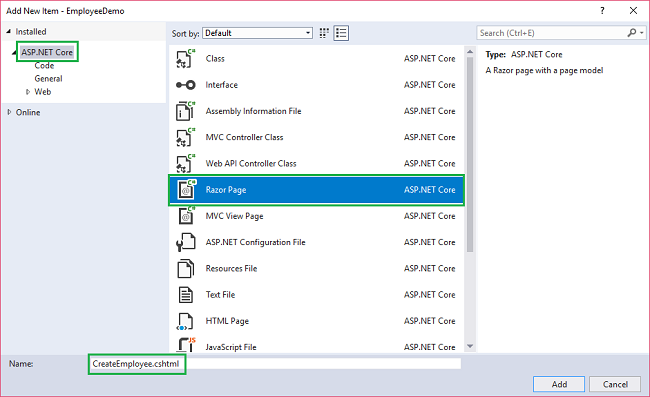Viewport: 650px width, 397px height.
Task: Select the Web API Controller Class icon
Action: 185,163
